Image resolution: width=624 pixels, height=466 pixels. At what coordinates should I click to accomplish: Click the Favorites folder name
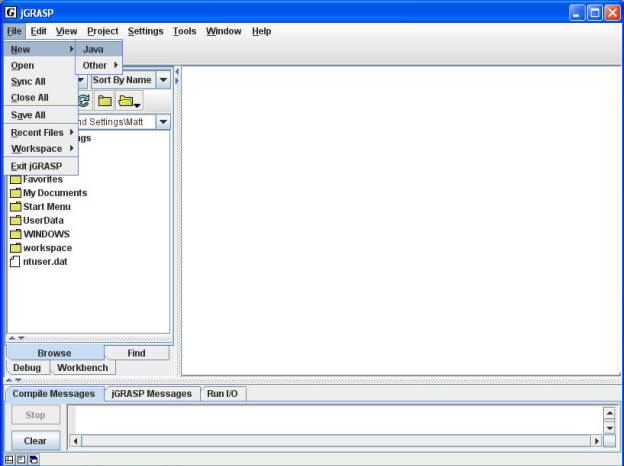click(43, 179)
